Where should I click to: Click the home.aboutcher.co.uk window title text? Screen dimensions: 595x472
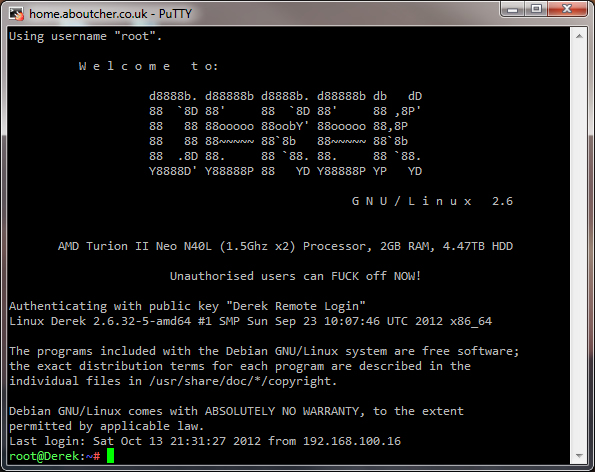point(110,14)
